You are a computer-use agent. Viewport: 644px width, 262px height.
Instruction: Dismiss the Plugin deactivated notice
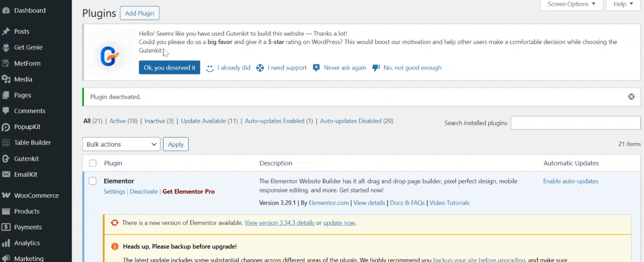click(x=631, y=97)
